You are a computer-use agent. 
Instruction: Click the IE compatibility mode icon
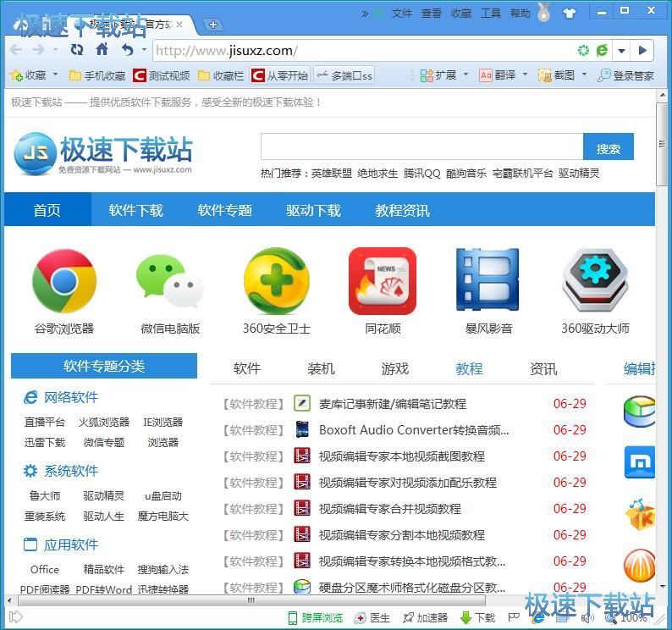602,51
